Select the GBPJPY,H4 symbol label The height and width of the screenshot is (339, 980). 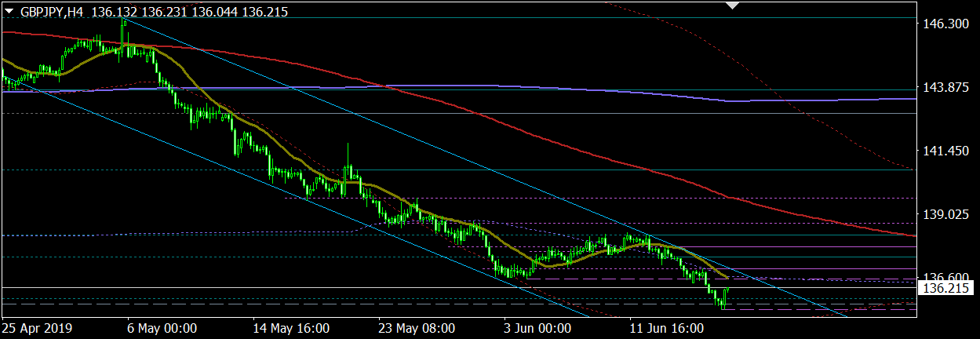point(53,12)
